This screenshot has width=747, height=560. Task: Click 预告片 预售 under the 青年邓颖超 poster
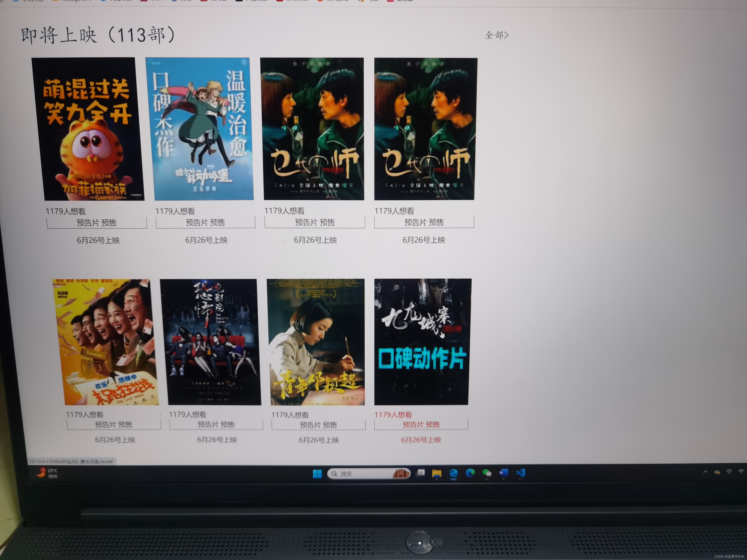(x=318, y=425)
